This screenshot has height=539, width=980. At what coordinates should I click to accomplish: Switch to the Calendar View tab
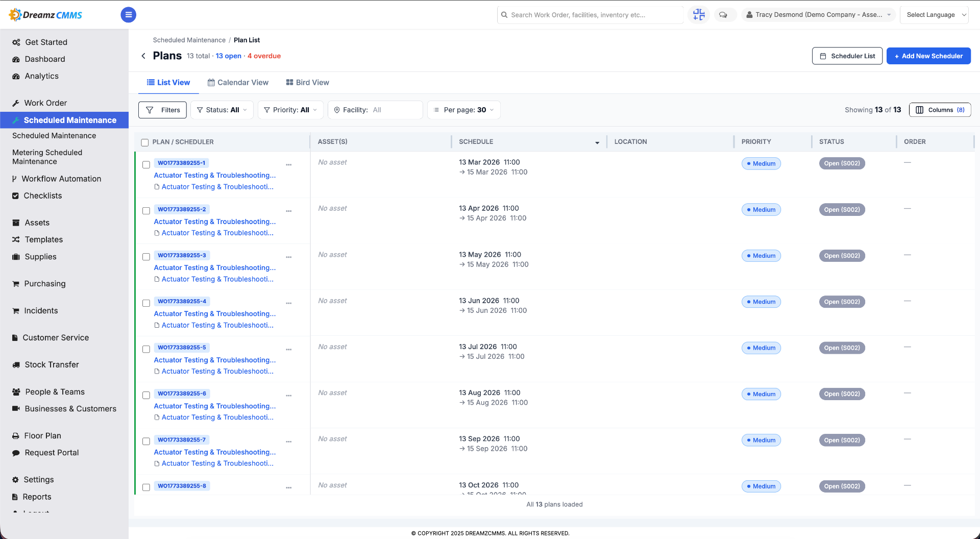click(x=238, y=83)
